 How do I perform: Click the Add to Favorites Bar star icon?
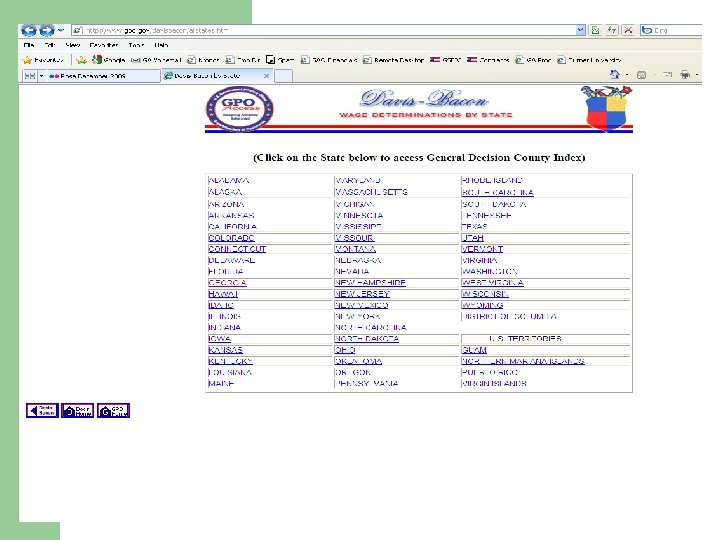81,60
